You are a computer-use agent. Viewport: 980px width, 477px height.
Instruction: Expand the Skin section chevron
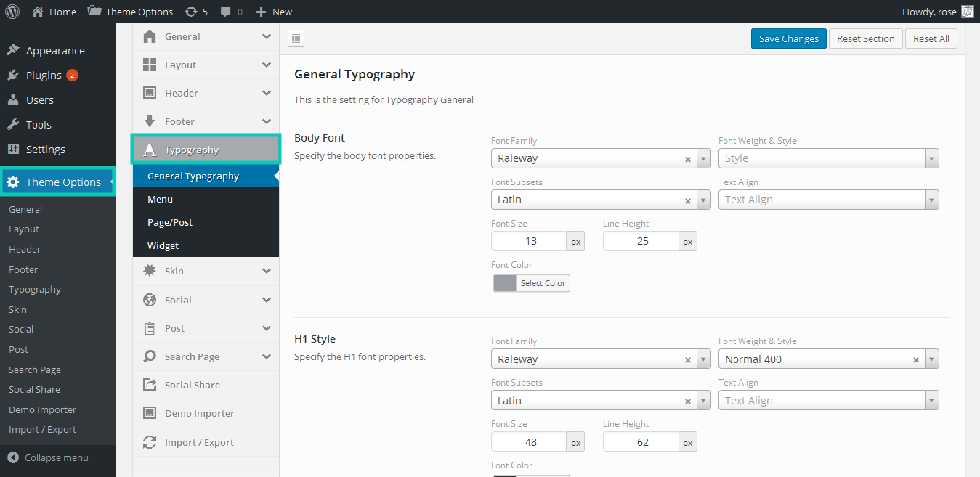(267, 271)
